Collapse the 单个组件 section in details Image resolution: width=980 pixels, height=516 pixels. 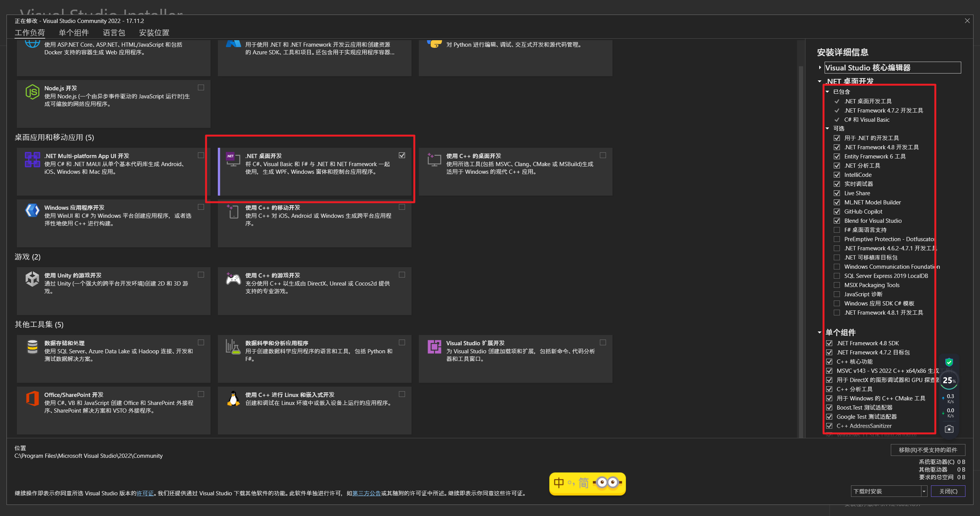point(820,333)
